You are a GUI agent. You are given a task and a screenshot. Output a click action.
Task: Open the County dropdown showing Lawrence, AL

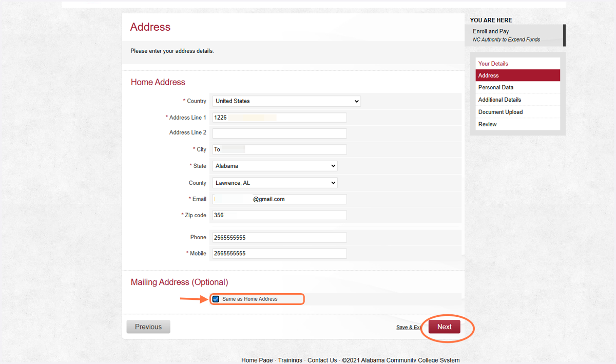[x=275, y=183]
